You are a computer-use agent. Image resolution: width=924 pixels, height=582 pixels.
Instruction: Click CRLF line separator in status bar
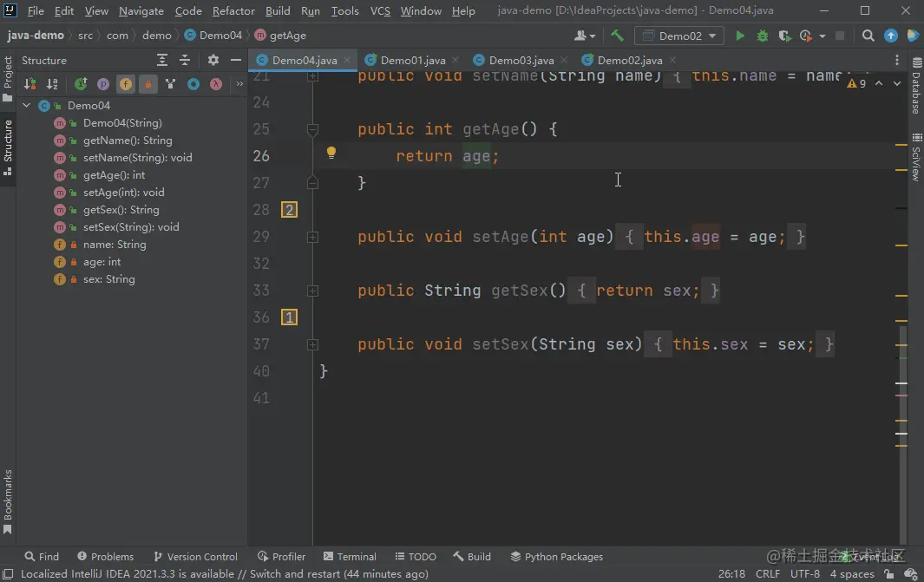(x=768, y=573)
